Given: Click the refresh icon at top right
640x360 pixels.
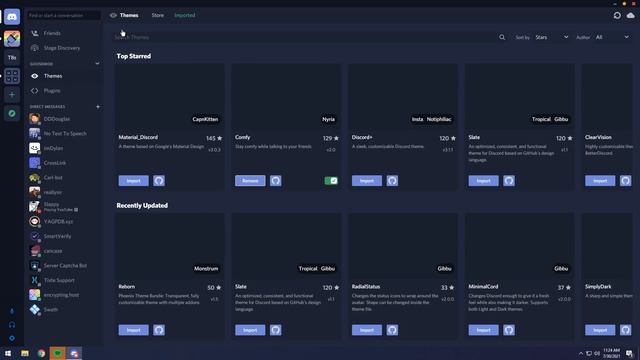Looking at the screenshot, I should click(x=617, y=16).
